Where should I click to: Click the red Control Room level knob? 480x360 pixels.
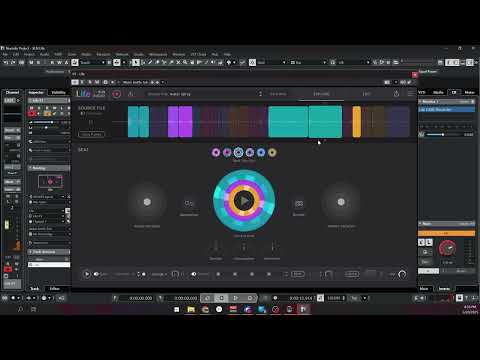pyautogui.click(x=447, y=248)
